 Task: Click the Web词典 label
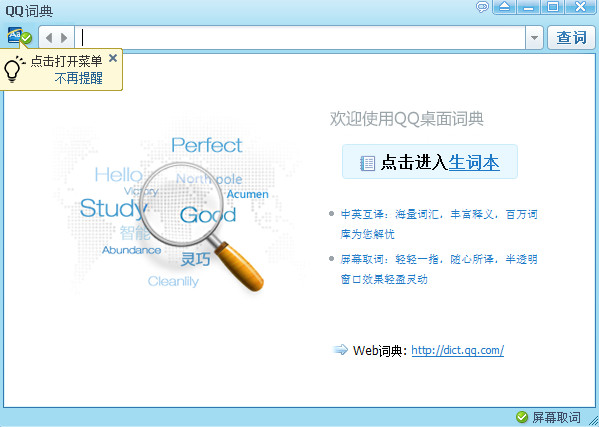coord(380,350)
